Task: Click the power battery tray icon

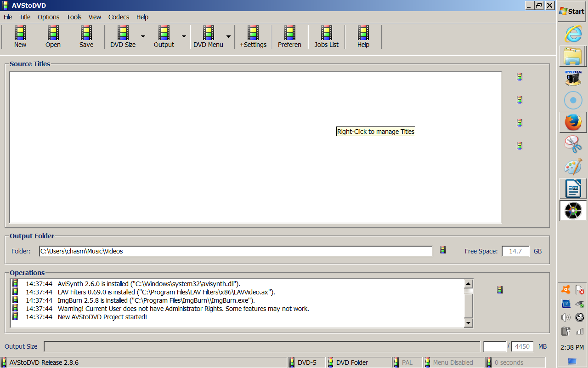Action: point(566,331)
